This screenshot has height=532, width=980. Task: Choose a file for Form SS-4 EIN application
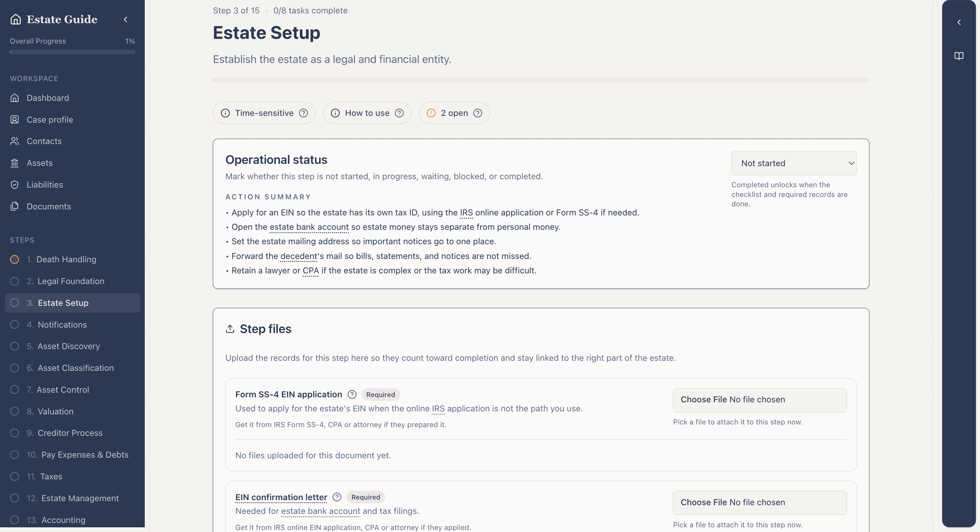pyautogui.click(x=760, y=400)
